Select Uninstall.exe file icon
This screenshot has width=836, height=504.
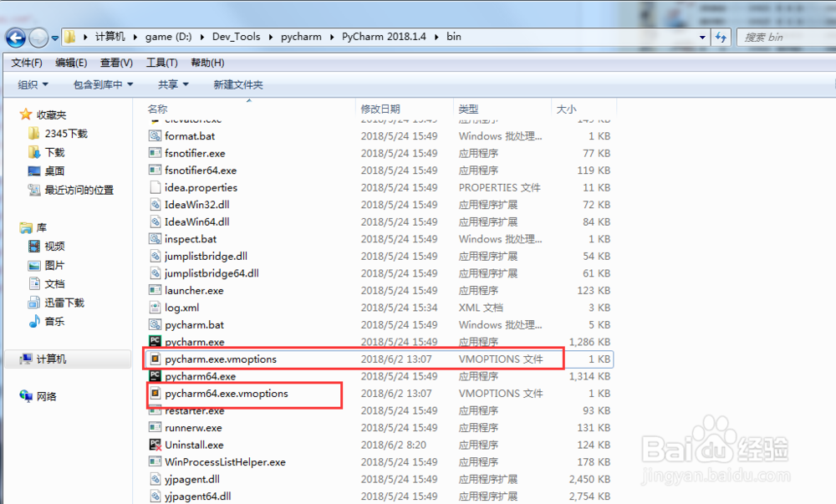pos(155,445)
